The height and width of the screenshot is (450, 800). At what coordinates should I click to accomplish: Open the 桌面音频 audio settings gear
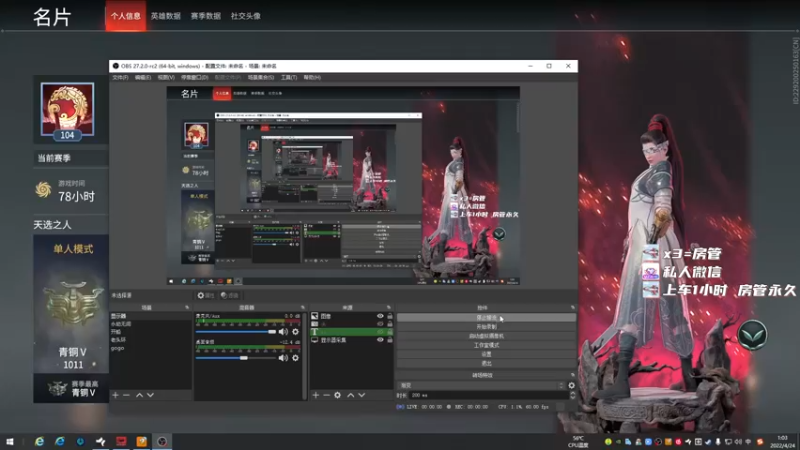tap(295, 358)
